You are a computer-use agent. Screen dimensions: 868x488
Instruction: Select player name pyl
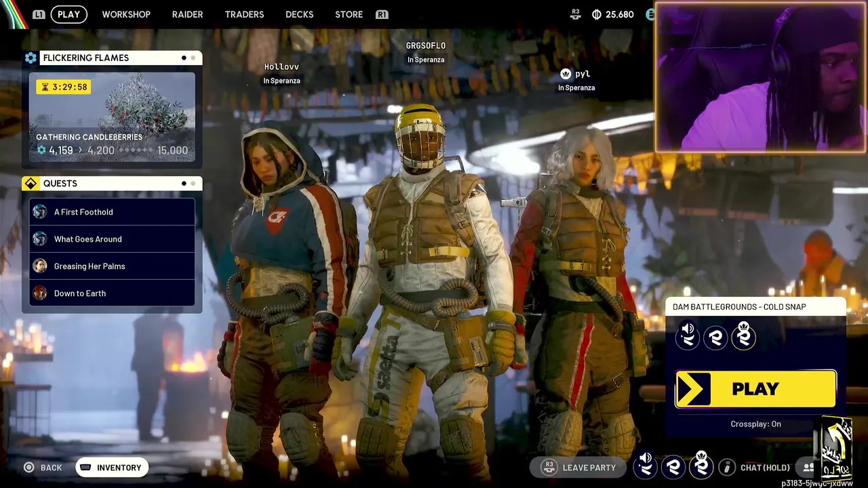point(583,74)
